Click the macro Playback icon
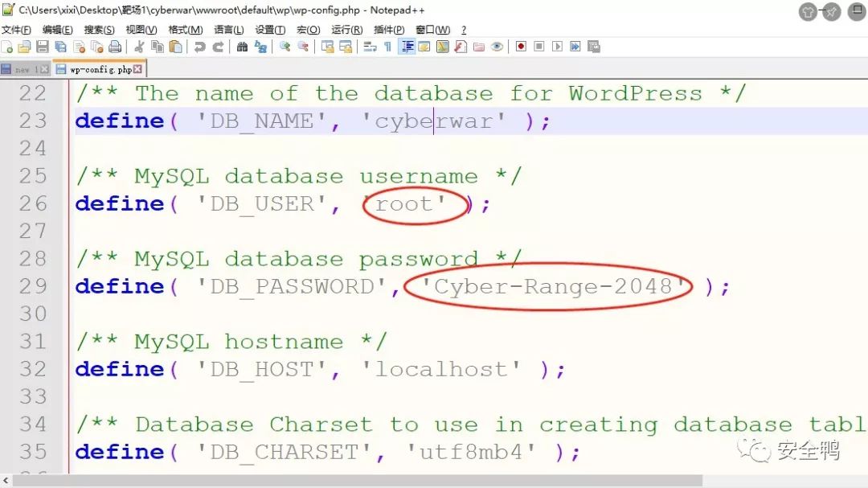 click(x=558, y=47)
